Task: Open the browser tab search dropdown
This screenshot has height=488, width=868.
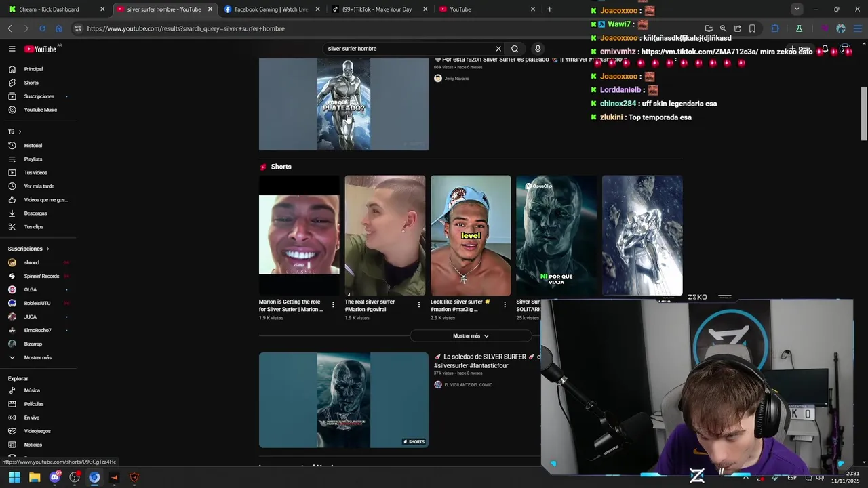Action: click(797, 9)
